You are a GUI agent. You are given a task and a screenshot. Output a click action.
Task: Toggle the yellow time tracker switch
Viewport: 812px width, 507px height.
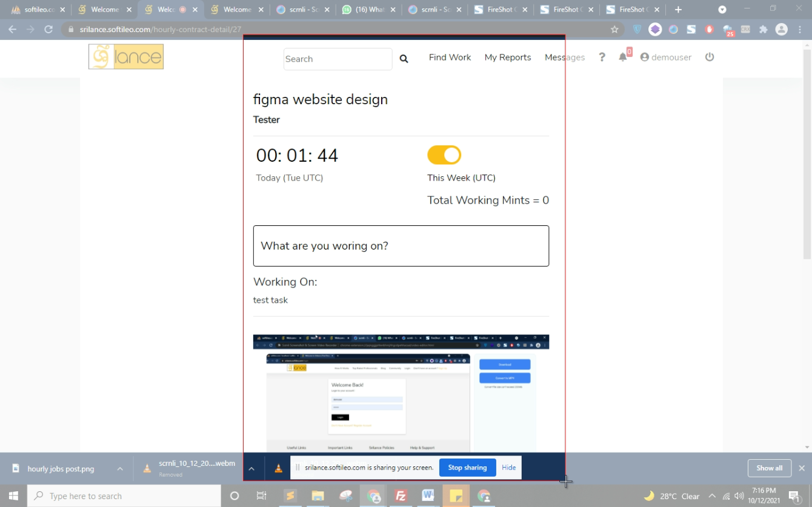444,155
